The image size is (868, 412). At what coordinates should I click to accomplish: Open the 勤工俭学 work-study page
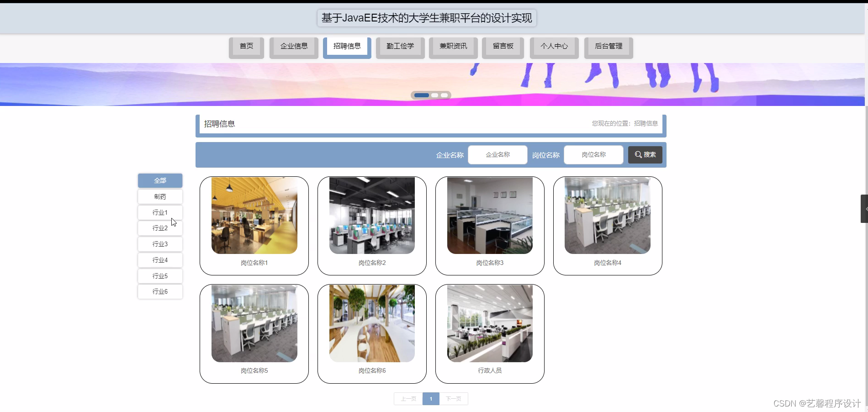400,46
